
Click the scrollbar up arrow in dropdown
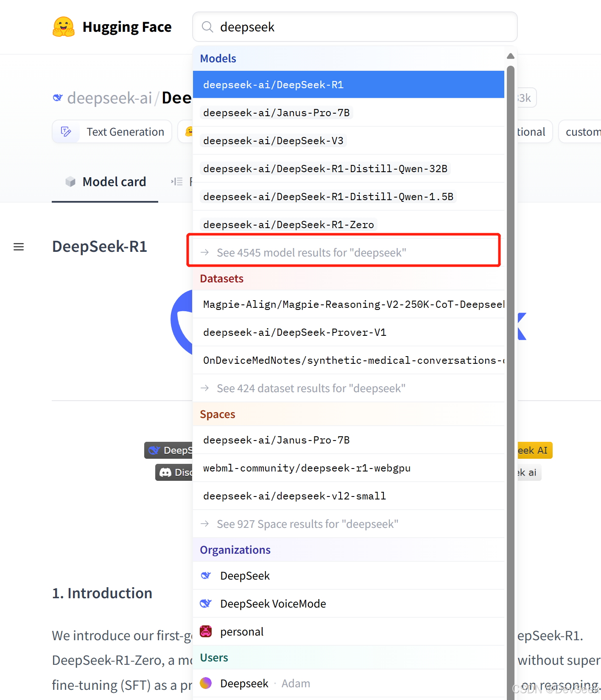click(511, 56)
